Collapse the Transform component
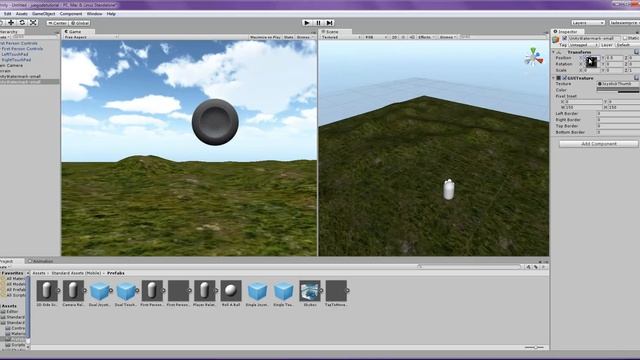 554,52
